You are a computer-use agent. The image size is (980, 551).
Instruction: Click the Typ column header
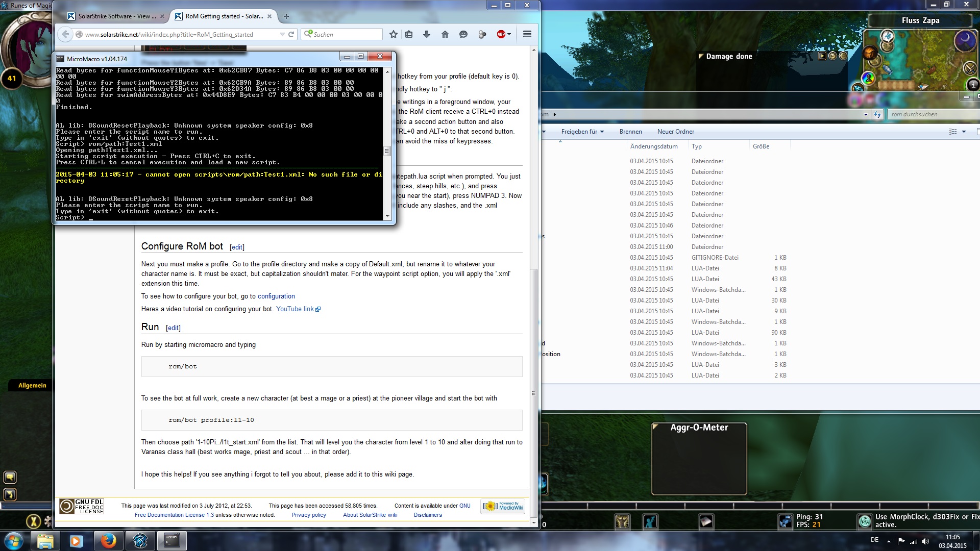[x=697, y=146]
